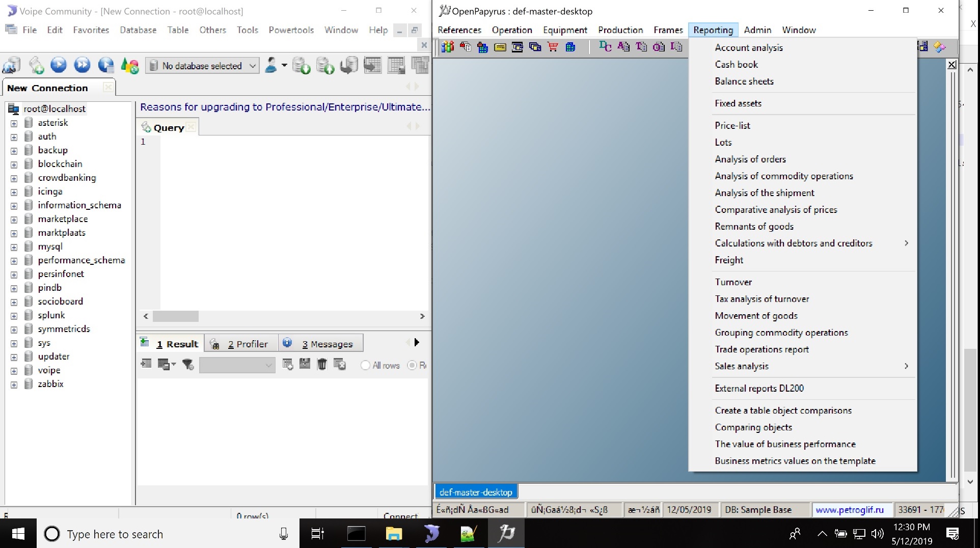Select the All rows radio button
The width and height of the screenshot is (980, 548).
point(365,365)
